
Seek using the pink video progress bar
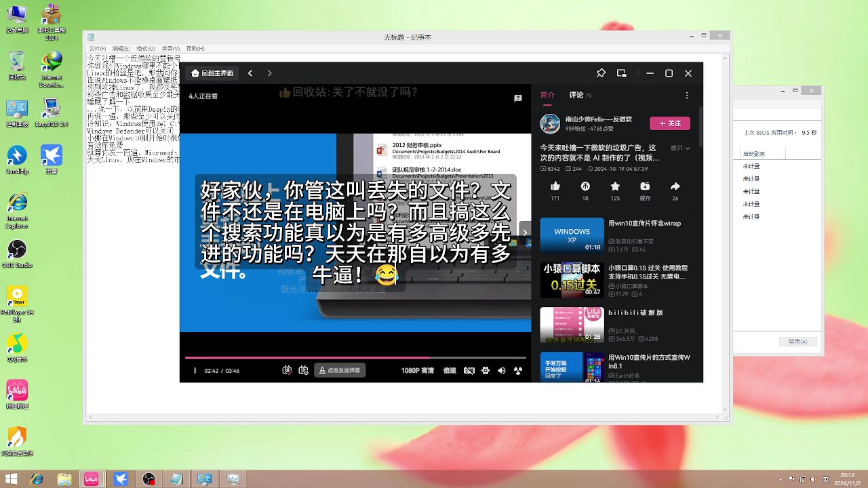[x=355, y=357]
